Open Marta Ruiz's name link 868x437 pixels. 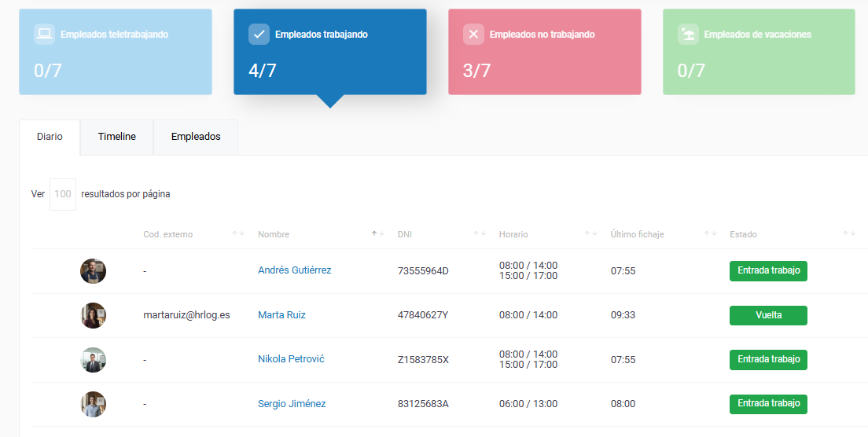point(281,315)
